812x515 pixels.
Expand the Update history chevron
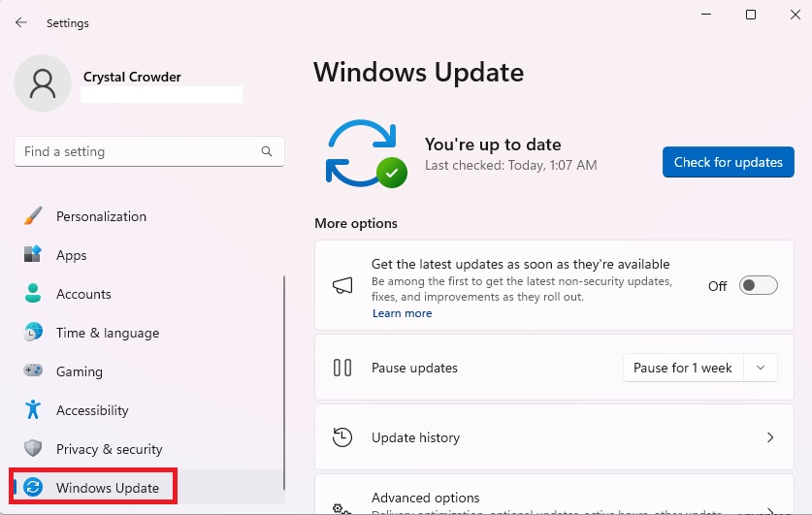pyautogui.click(x=770, y=437)
